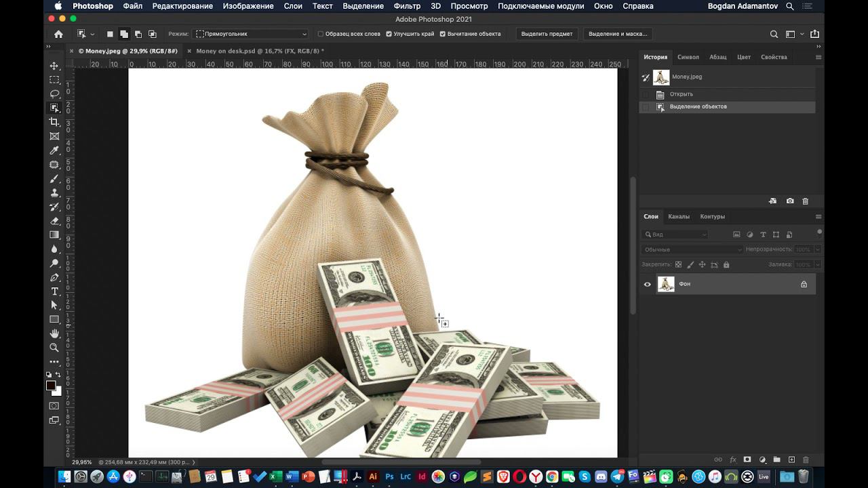
Task: Choose Intersect with Selection mode
Action: click(x=153, y=34)
